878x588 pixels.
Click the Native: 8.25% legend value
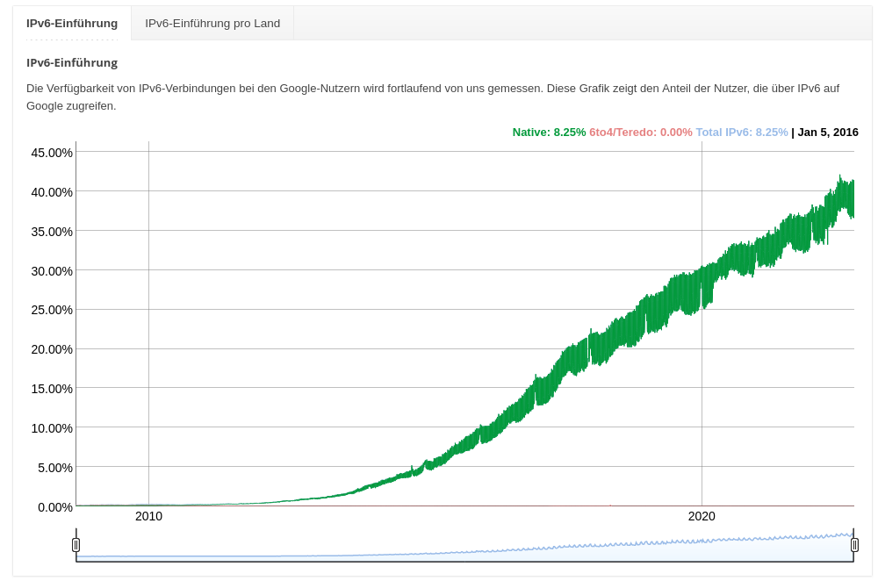click(x=549, y=133)
